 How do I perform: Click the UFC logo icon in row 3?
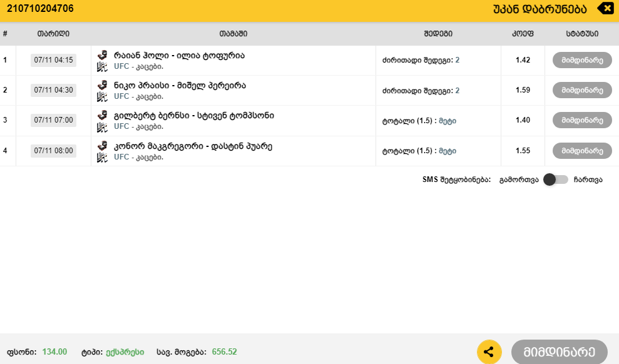(102, 126)
